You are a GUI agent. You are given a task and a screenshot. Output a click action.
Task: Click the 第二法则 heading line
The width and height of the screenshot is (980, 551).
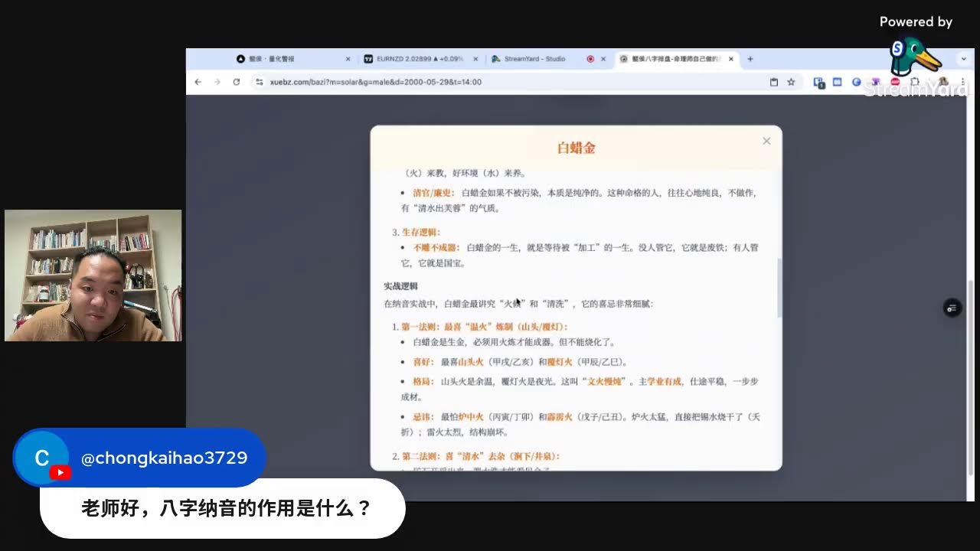[x=480, y=456]
